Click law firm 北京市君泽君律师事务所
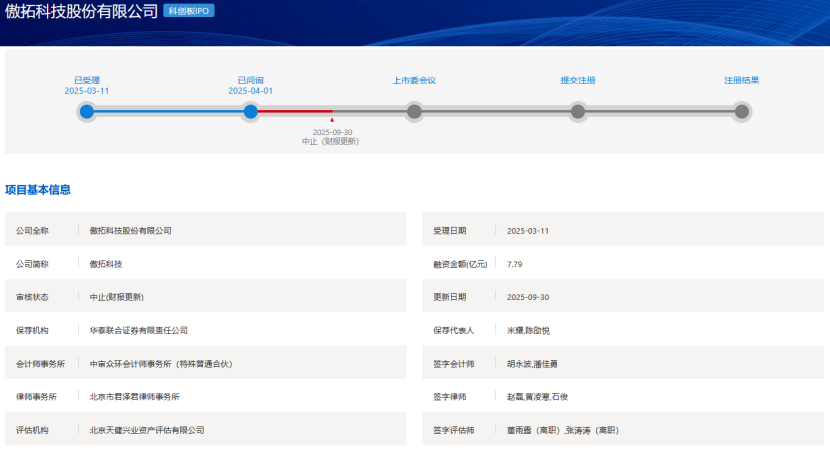The height and width of the screenshot is (450, 830). (x=134, y=397)
